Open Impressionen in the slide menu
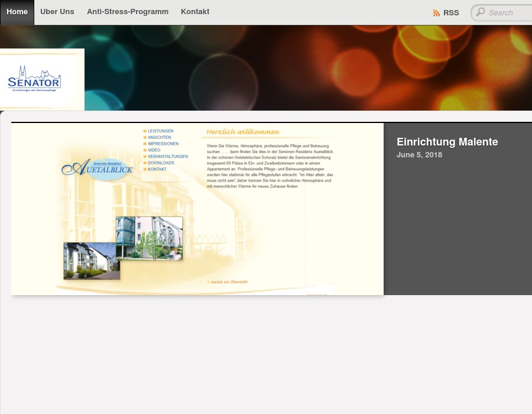The image size is (532, 414). click(163, 144)
